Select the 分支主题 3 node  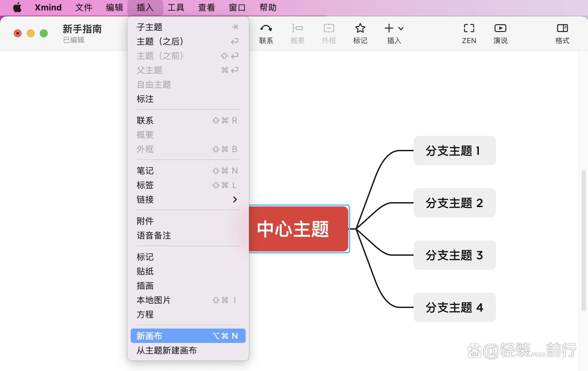click(x=454, y=255)
